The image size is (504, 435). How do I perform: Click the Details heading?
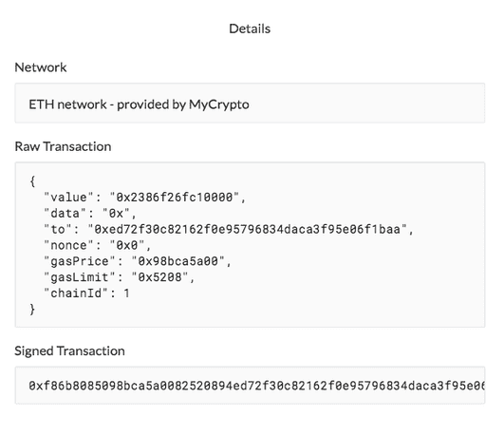(x=250, y=28)
